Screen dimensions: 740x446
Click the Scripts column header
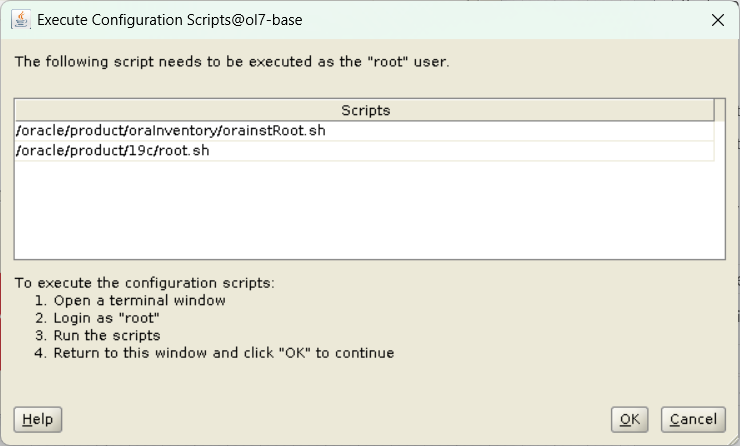(x=365, y=110)
